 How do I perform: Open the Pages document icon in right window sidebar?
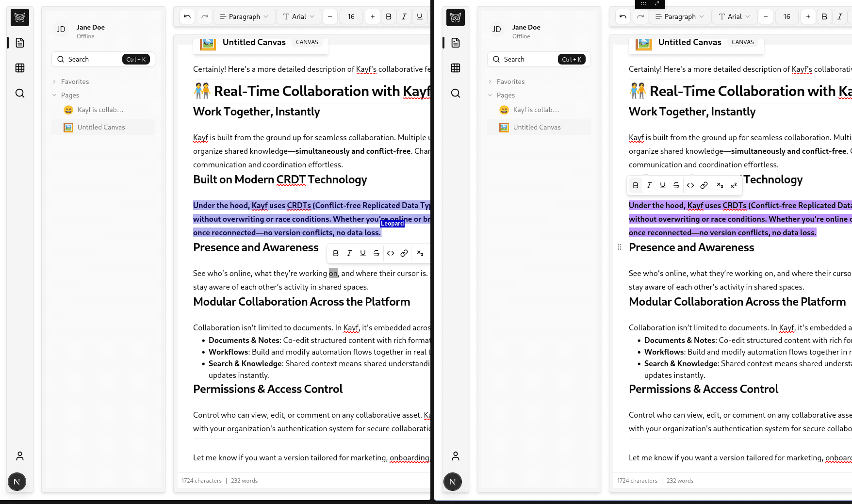pos(456,43)
